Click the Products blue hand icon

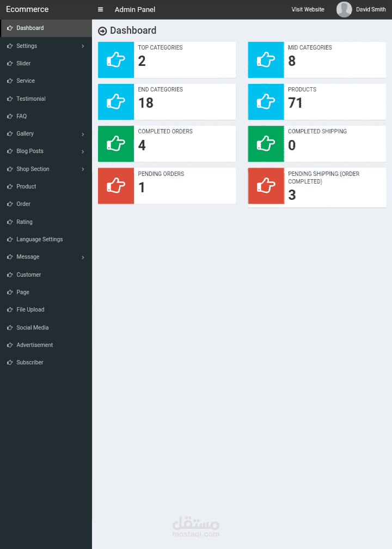pyautogui.click(x=266, y=102)
